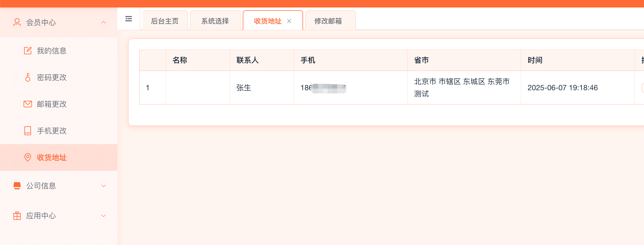Click the 公司信息 store icon
The height and width of the screenshot is (245, 644).
coord(17,186)
